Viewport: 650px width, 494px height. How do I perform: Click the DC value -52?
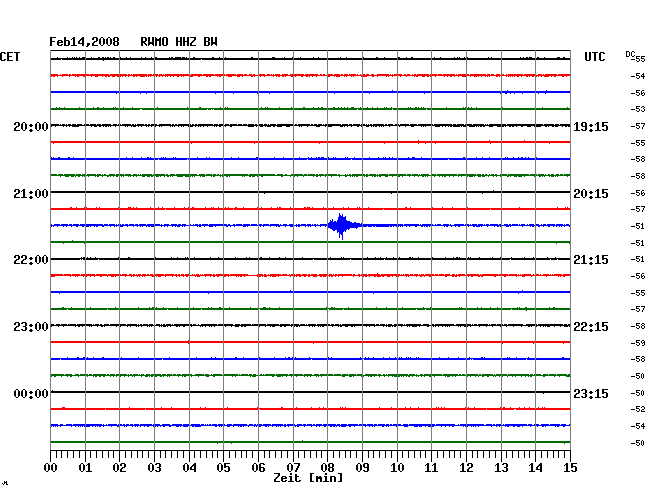[638, 409]
